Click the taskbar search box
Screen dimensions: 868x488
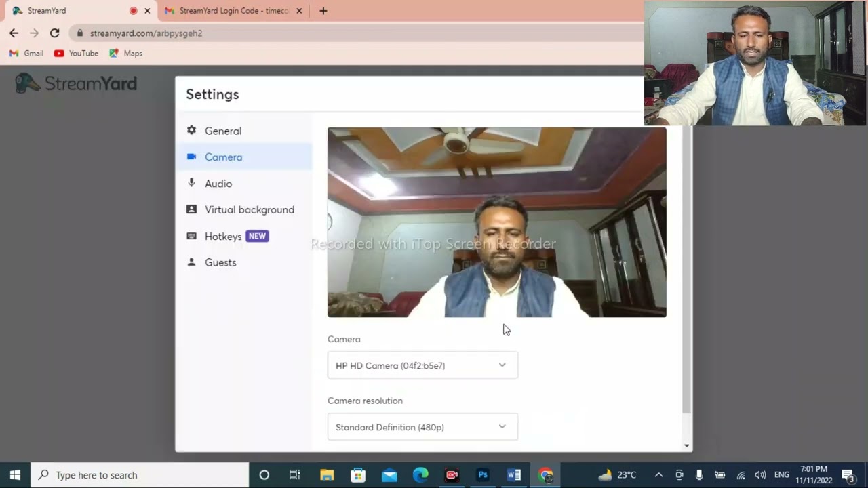140,475
